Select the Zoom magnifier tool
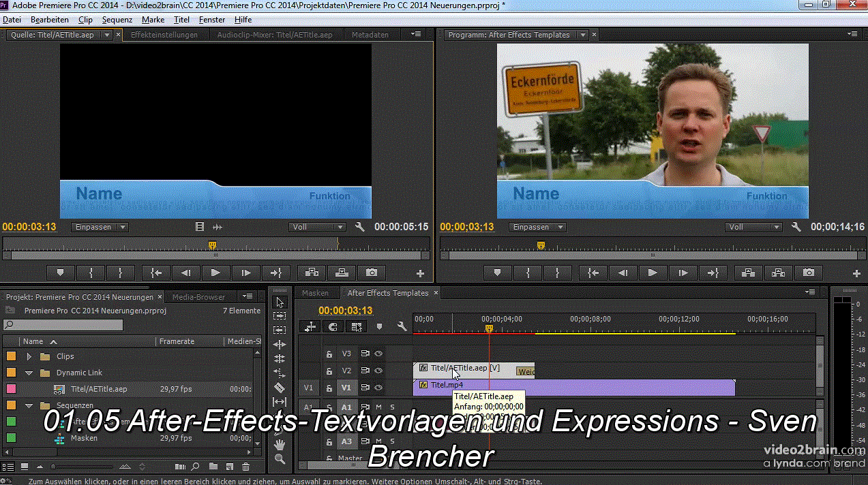Viewport: 868px width, 485px height. [x=280, y=459]
